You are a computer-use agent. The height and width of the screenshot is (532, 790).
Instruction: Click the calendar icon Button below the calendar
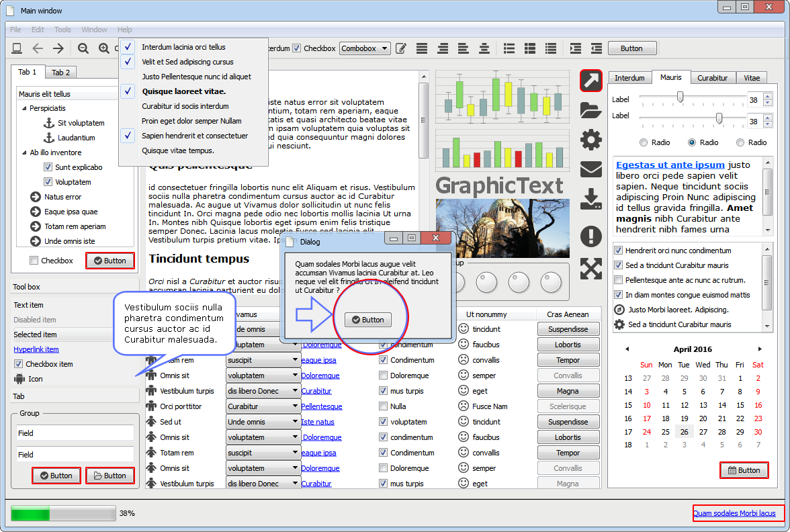[744, 470]
